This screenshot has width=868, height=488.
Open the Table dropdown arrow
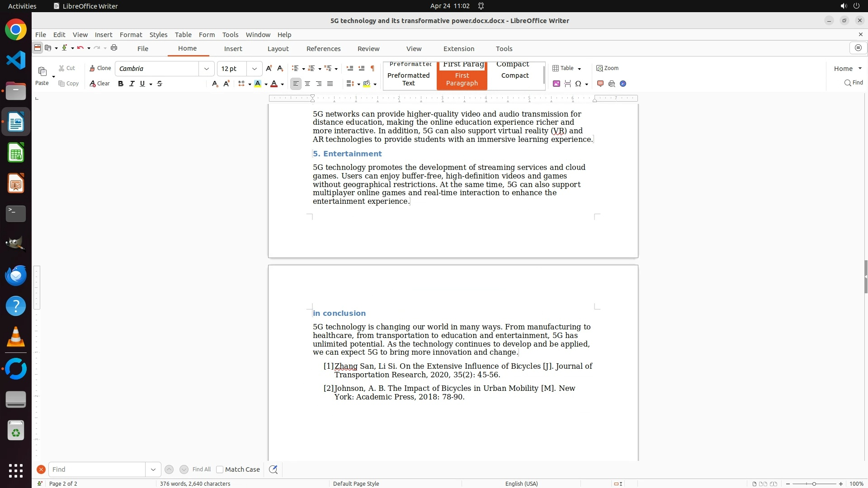point(579,69)
